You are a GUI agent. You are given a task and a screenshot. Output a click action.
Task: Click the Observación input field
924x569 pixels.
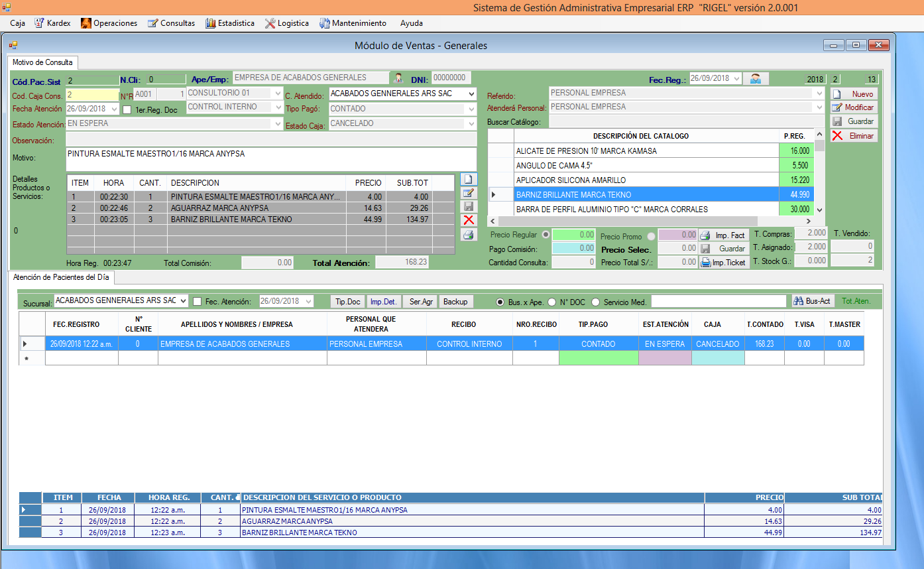pos(271,139)
